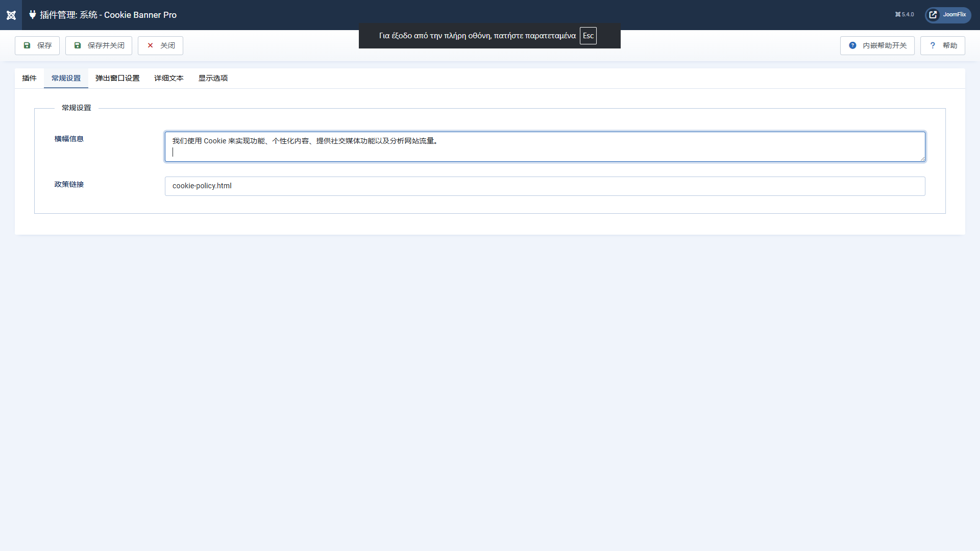
Task: Open the 插件 tab
Action: [x=29, y=78]
